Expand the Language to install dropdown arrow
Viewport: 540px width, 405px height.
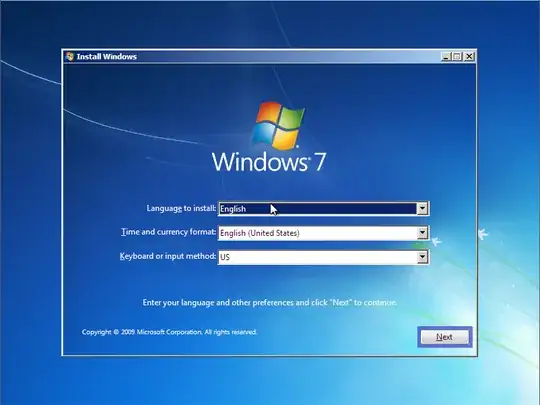422,208
